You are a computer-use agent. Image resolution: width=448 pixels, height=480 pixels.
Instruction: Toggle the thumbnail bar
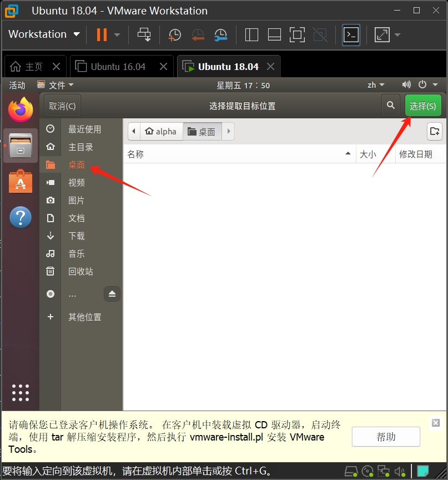(274, 34)
